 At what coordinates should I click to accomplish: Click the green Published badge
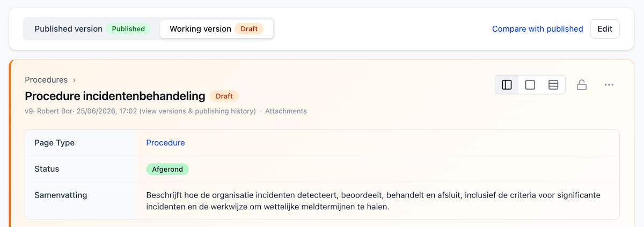tap(128, 29)
